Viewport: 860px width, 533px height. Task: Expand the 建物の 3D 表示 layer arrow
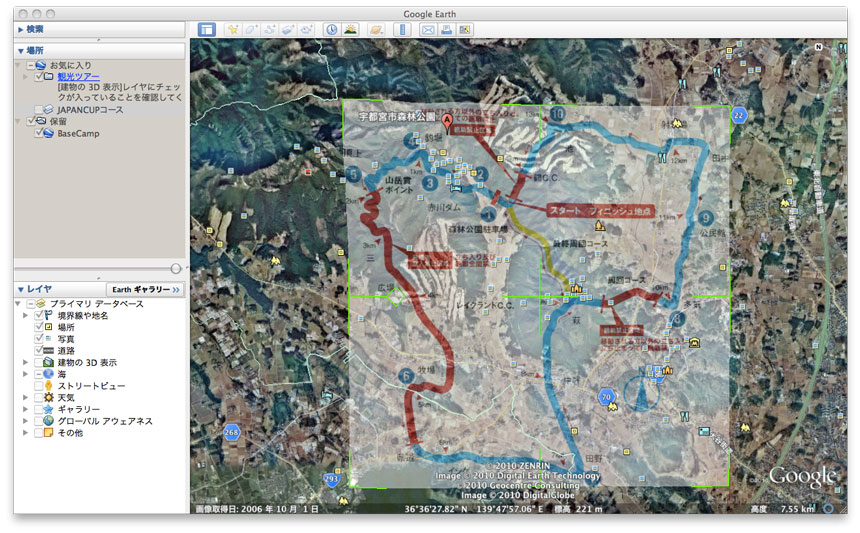25,362
